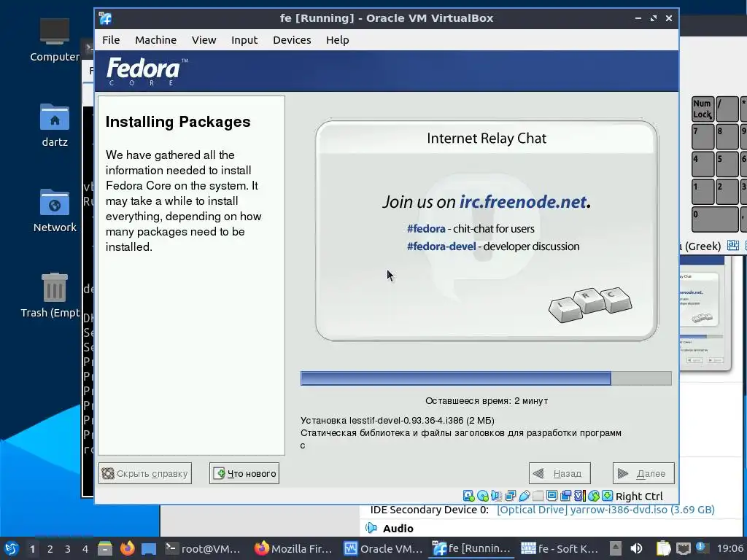Image resolution: width=747 pixels, height=560 pixels.
Task: Open the Computer desktop icon
Action: [54, 40]
